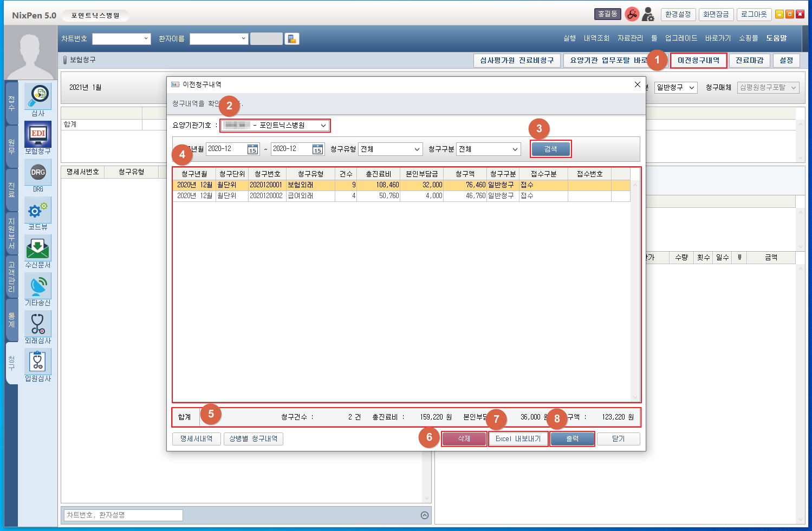
Task: Open 입원심사 clipboard icon
Action: pos(38,362)
